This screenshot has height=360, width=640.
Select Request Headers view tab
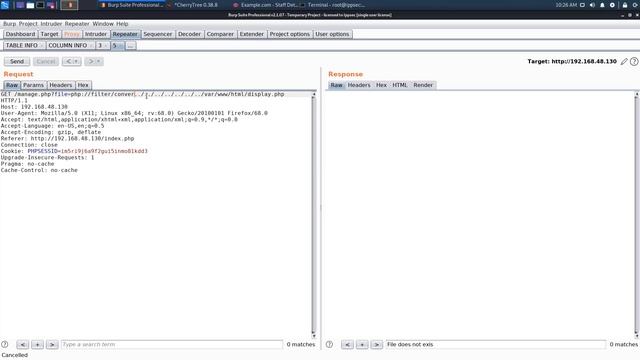[x=61, y=85]
